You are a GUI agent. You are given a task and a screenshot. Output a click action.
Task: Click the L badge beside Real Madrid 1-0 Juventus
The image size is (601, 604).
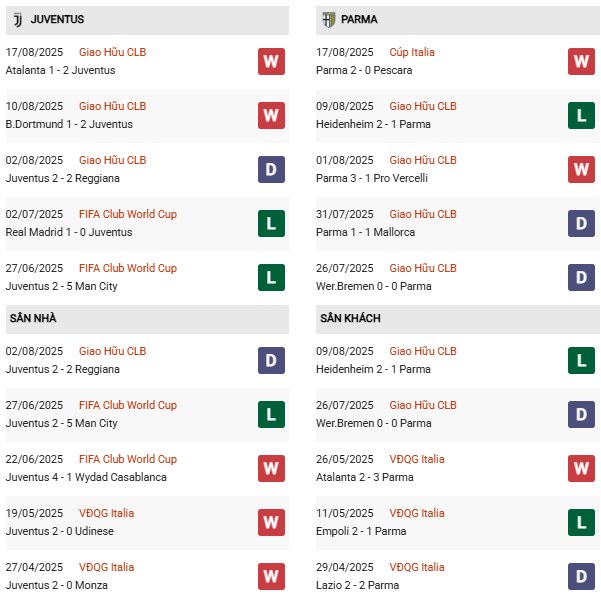coord(271,223)
